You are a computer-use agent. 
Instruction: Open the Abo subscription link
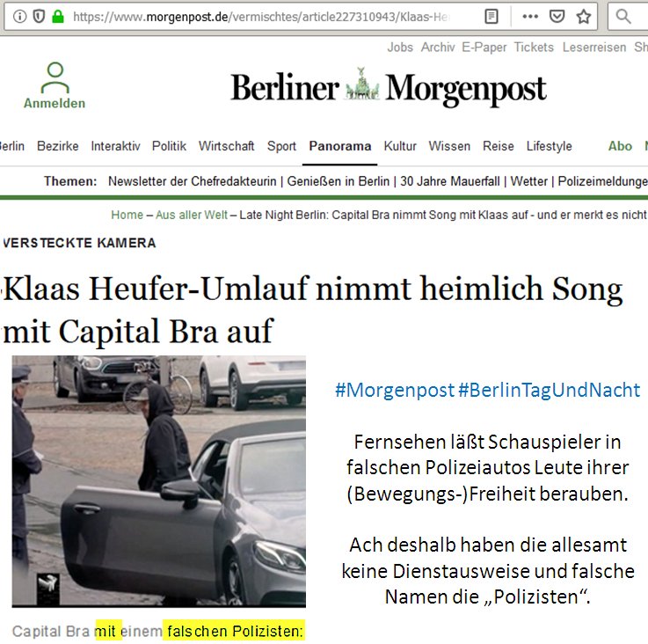pos(620,146)
